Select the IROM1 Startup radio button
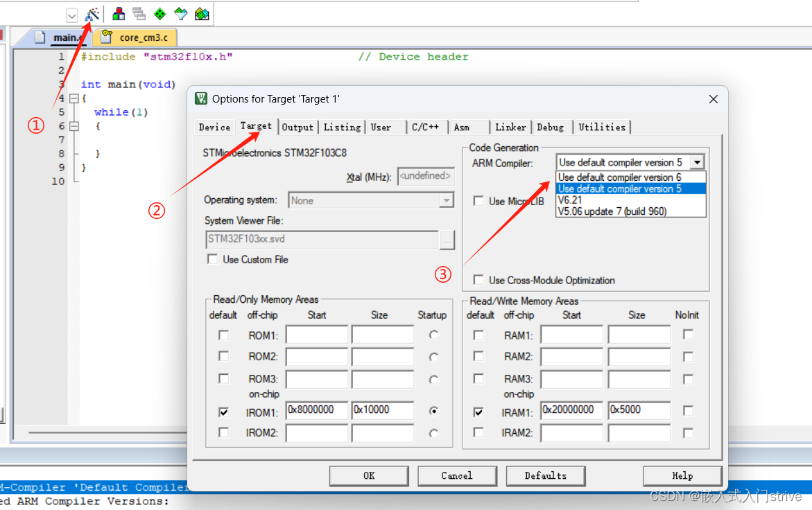 coord(433,411)
